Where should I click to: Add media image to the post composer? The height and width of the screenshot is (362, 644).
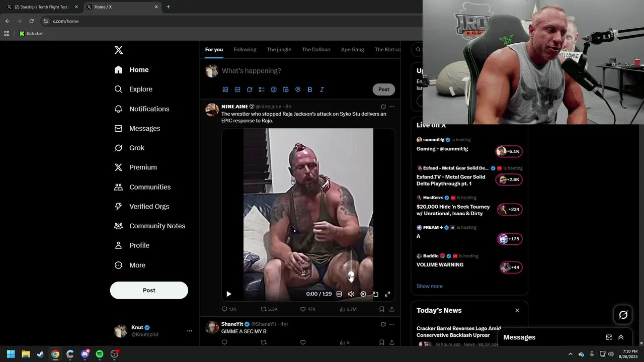coord(225,89)
